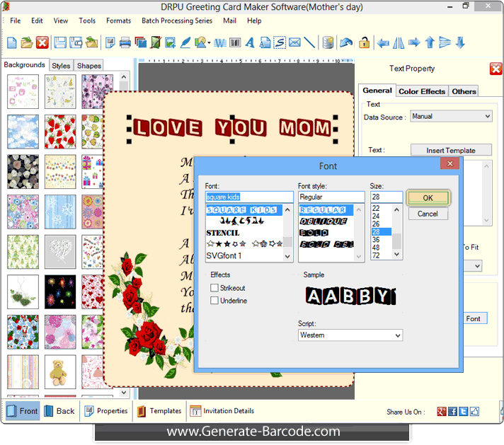The height and width of the screenshot is (445, 504).
Task: Click the padlock unlock icon
Action: pos(364,42)
